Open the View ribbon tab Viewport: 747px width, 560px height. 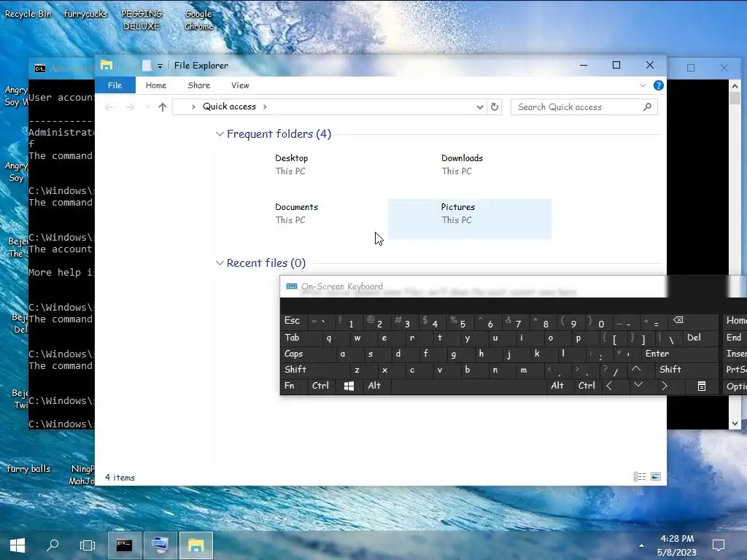(240, 85)
